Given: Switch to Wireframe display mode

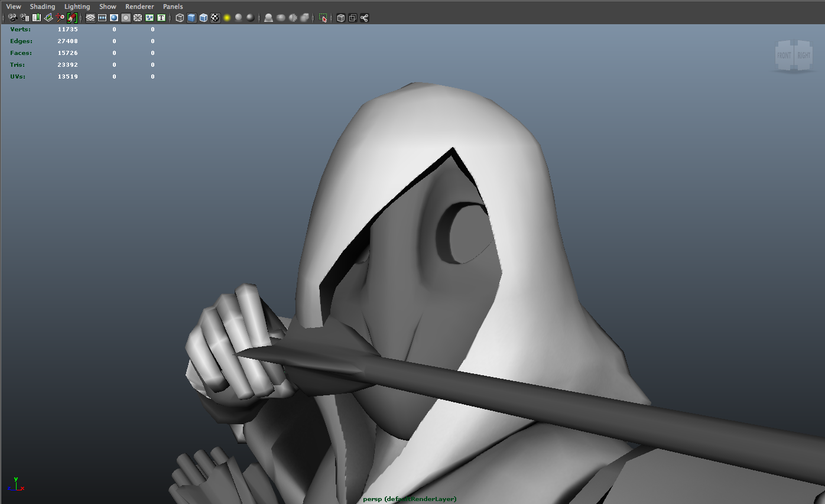Looking at the screenshot, I should click(x=180, y=18).
